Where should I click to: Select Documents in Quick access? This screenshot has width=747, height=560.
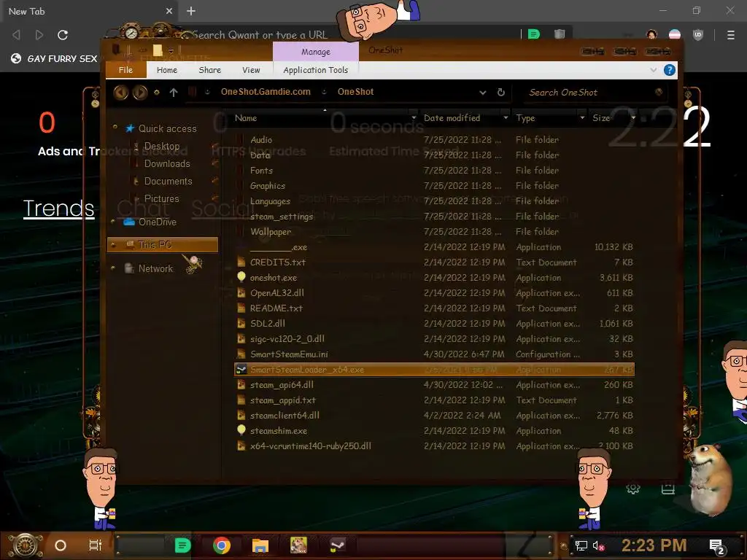point(169,181)
